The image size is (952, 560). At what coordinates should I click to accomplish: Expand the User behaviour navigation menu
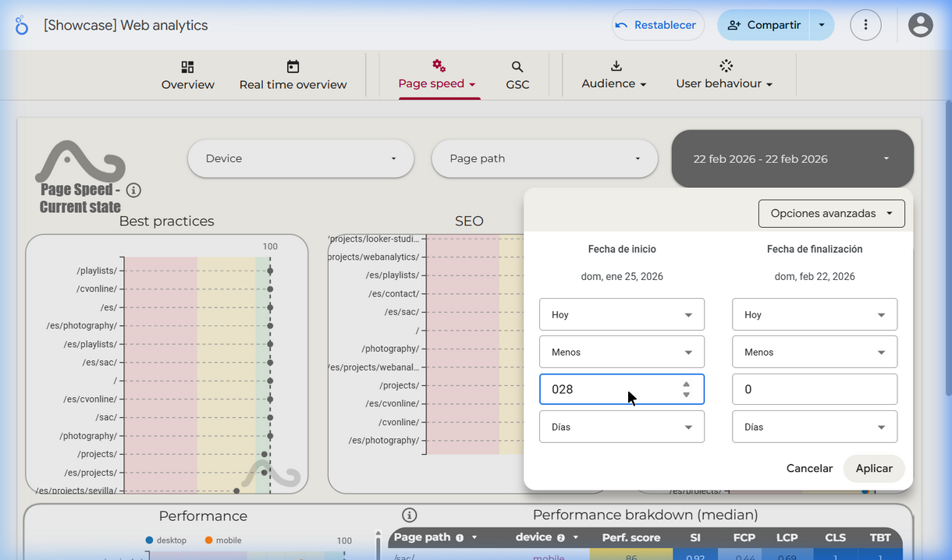[x=724, y=76]
